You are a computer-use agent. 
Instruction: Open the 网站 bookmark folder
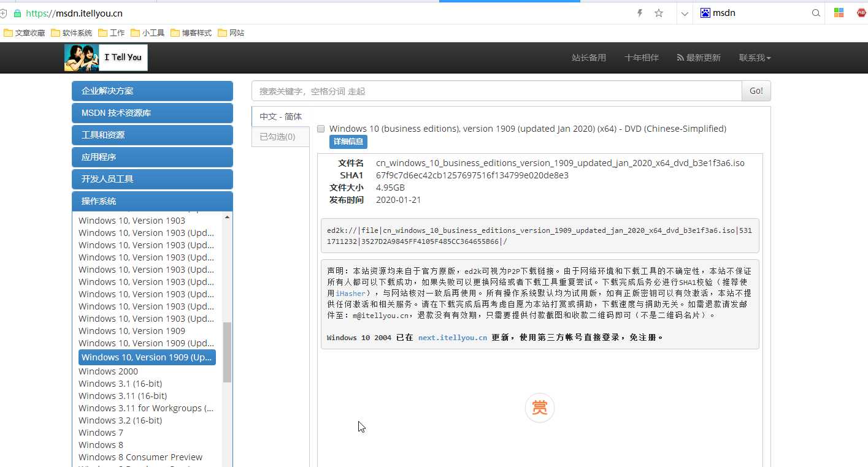click(x=231, y=33)
